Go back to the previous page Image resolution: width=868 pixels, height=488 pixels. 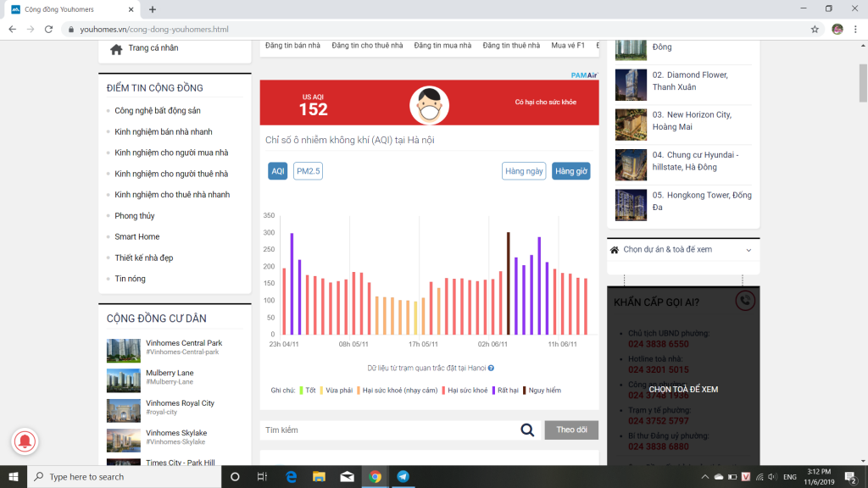12,30
